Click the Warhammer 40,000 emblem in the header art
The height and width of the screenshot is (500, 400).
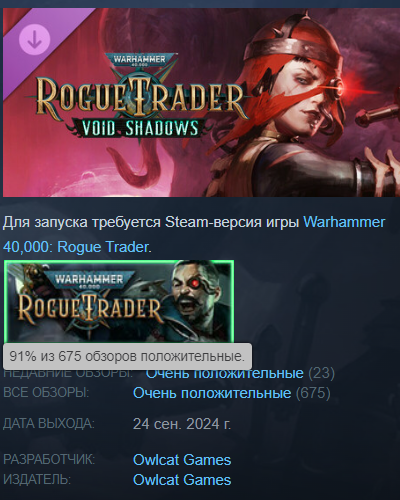point(139,61)
